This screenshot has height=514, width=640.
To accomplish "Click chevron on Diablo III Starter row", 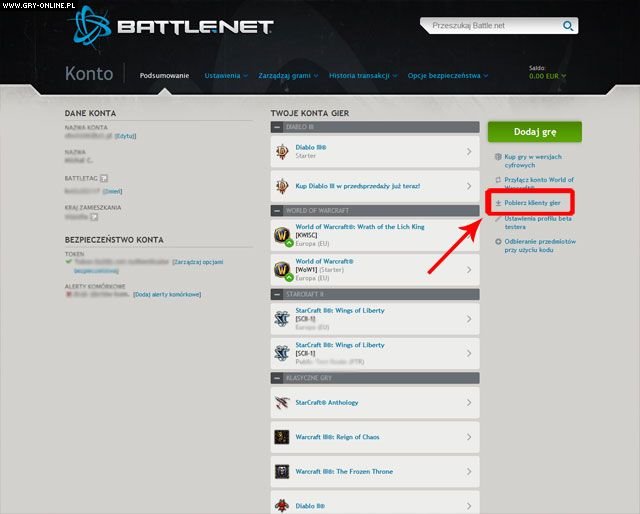I will 469,151.
